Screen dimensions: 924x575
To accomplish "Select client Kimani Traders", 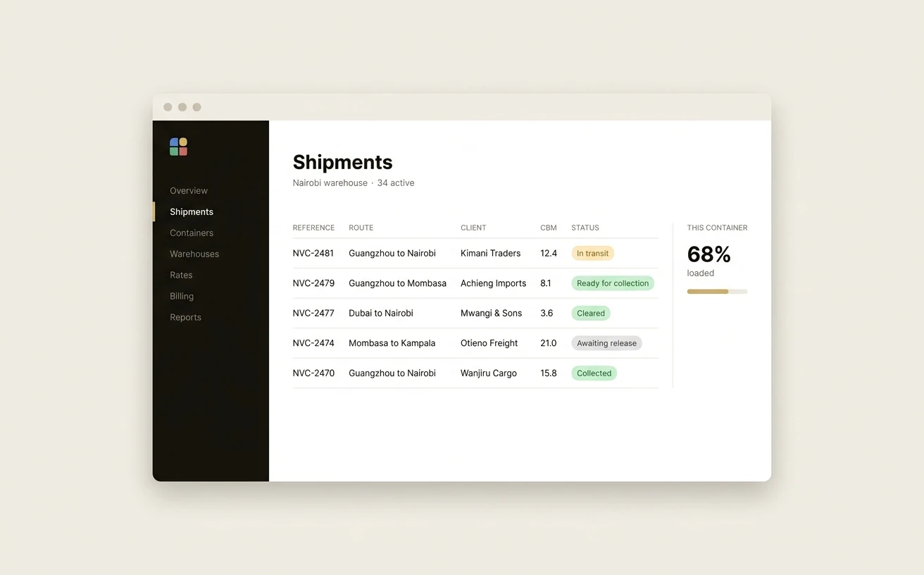I will point(490,253).
